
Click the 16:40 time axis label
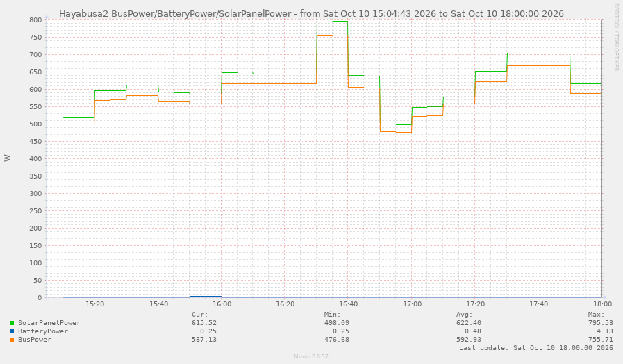(349, 304)
